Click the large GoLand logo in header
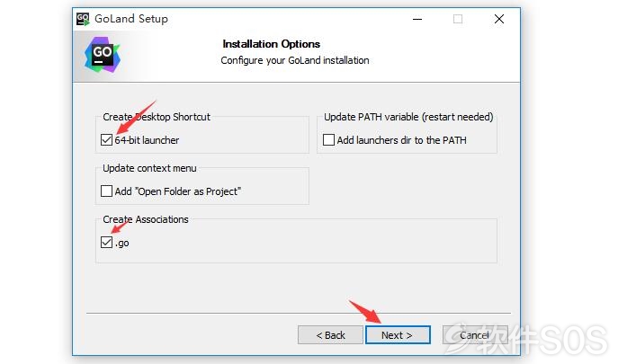 point(102,55)
